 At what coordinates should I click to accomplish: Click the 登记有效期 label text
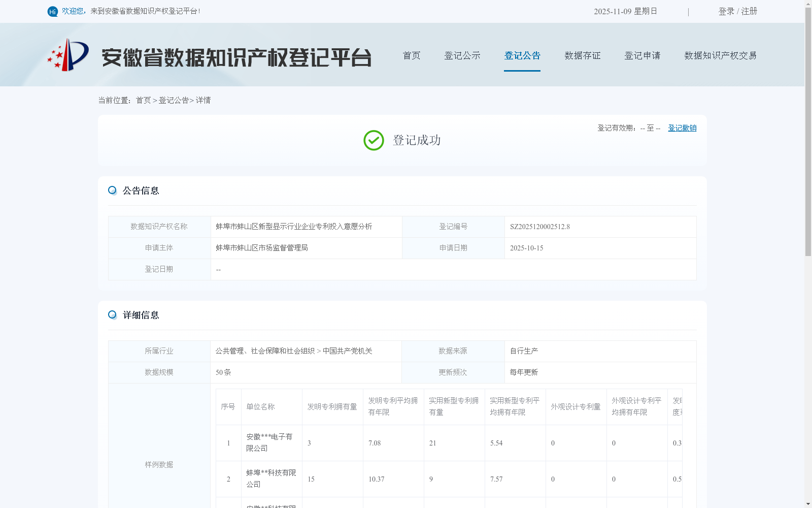(x=617, y=128)
